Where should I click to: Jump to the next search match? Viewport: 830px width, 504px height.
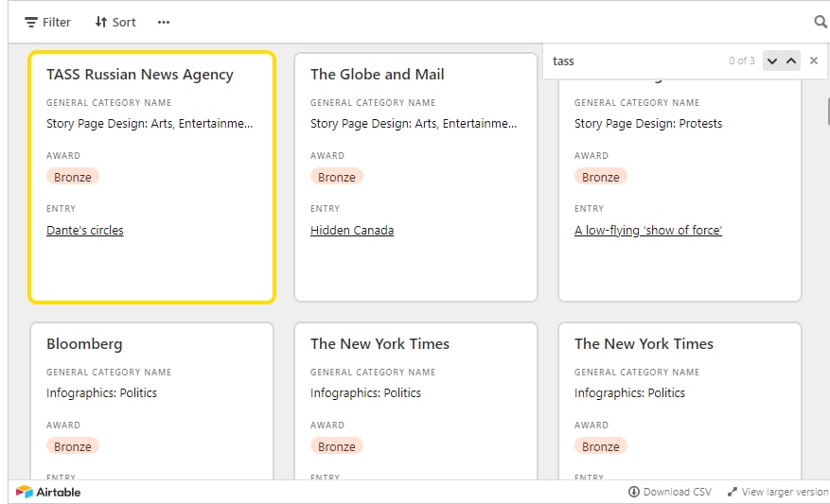[772, 61]
